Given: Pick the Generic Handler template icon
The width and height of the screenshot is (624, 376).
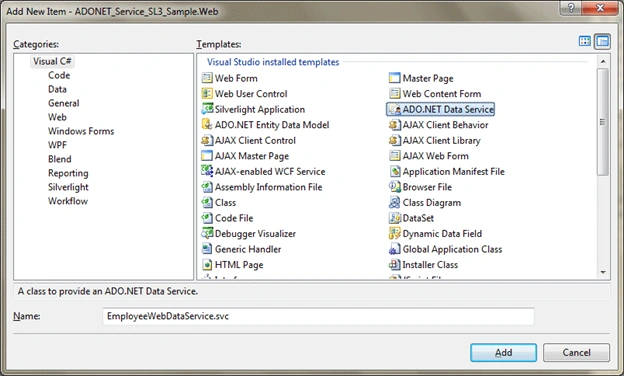Looking at the screenshot, I should 207,249.
